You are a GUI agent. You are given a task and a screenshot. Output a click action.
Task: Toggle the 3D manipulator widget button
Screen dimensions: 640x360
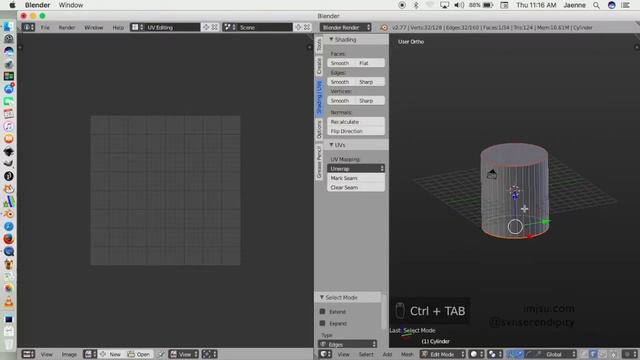510,354
